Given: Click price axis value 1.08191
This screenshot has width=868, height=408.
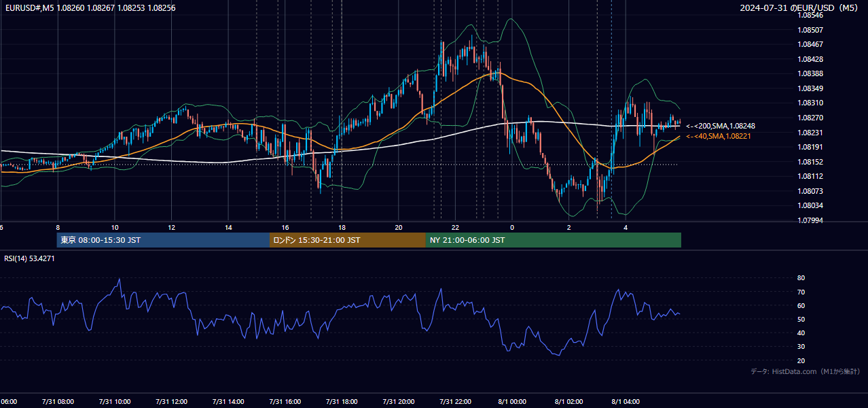Looking at the screenshot, I should click(x=810, y=147).
